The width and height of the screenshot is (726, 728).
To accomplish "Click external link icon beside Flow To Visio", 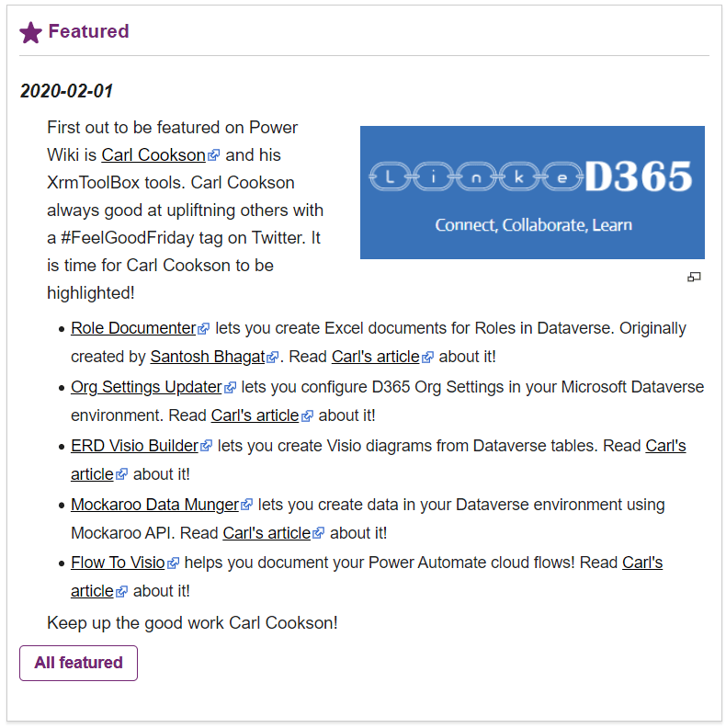I will (173, 563).
